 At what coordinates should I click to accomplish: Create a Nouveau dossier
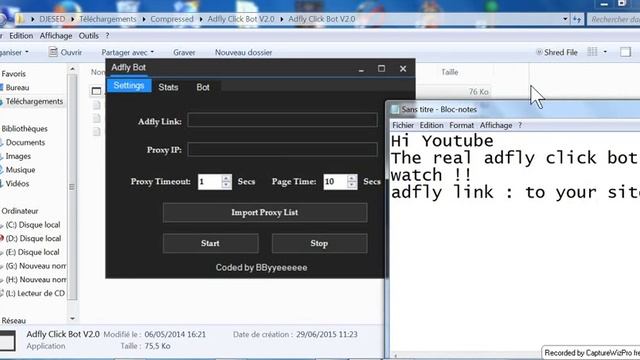click(x=243, y=52)
